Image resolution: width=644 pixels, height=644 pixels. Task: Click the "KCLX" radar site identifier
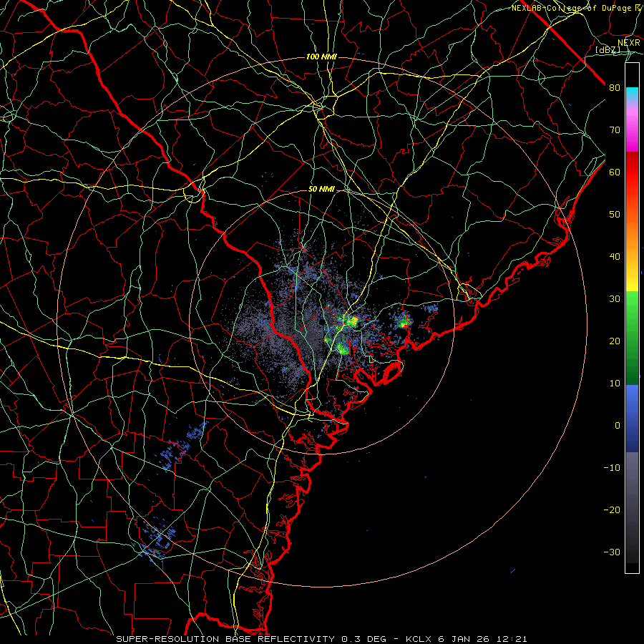point(419,639)
